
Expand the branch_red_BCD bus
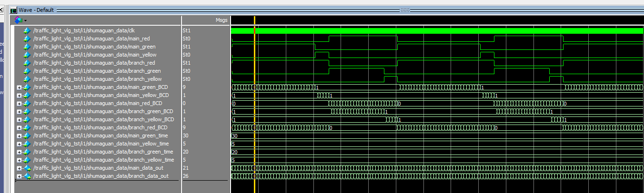click(19, 128)
